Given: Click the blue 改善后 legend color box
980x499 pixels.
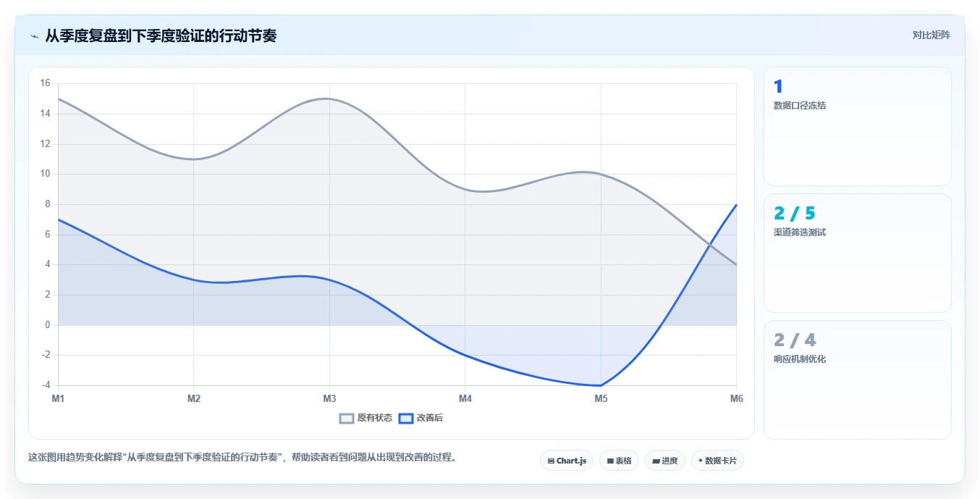Looking at the screenshot, I should (x=406, y=418).
